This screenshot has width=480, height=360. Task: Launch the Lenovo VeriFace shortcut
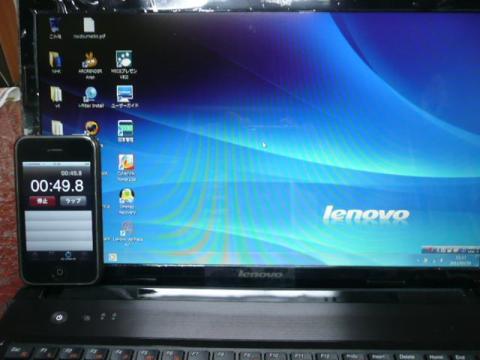pos(128,233)
